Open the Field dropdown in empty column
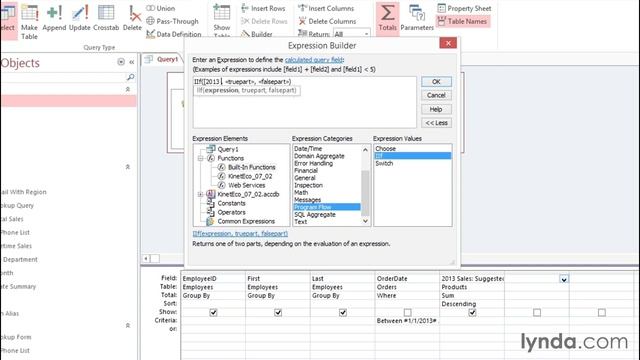 coord(564,279)
